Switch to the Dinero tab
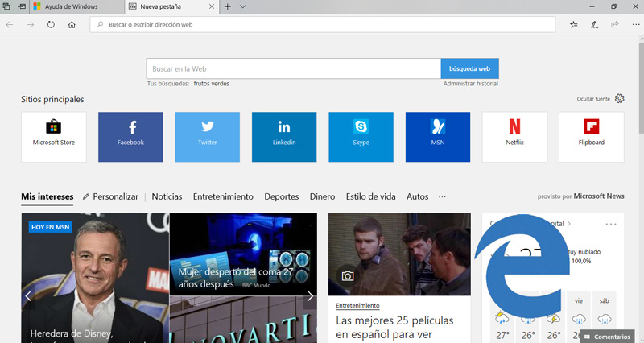Viewport: 644px width, 343px height. click(x=323, y=196)
